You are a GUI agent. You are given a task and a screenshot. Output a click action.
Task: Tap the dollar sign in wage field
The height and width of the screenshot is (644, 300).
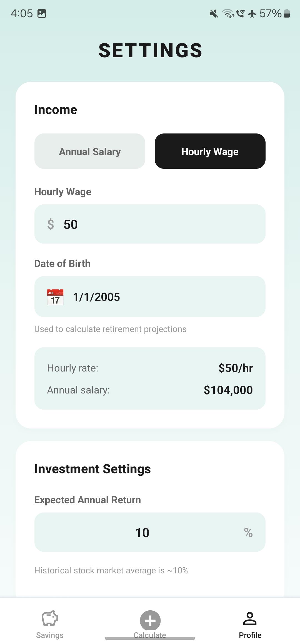click(x=51, y=224)
